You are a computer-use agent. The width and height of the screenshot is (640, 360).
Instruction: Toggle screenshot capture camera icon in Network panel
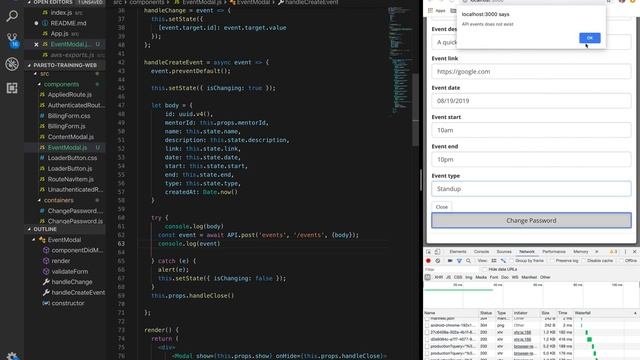pos(450,260)
